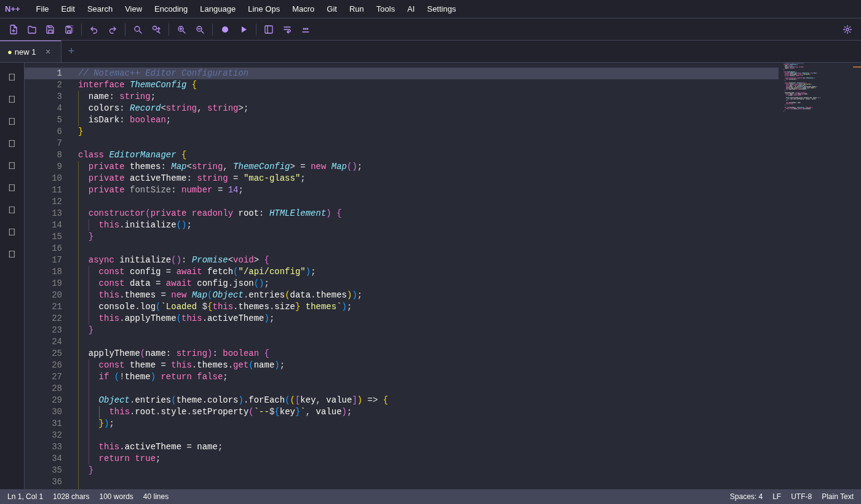Image resolution: width=861 pixels, height=504 pixels.
Task: Click the New File toolbar icon
Action: (14, 30)
